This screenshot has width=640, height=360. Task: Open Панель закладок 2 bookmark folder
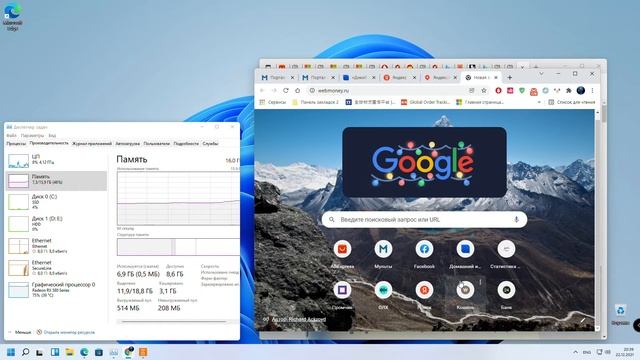[x=316, y=102]
